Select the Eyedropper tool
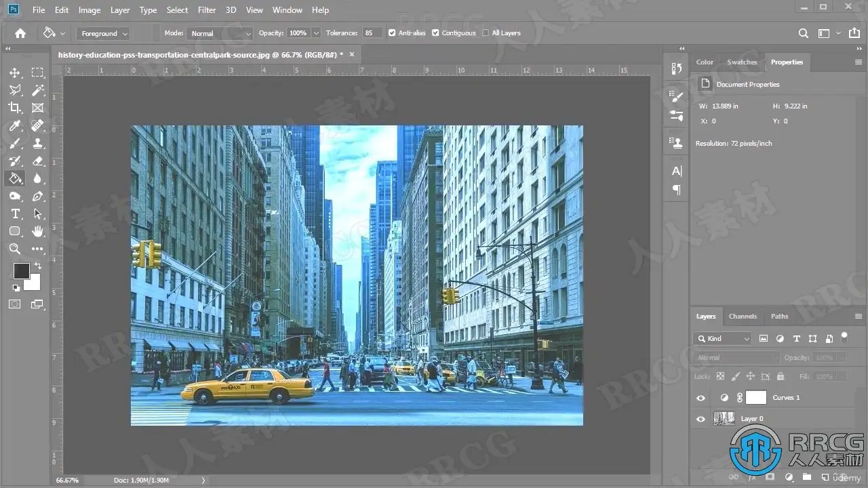This screenshot has height=488, width=868. tap(15, 125)
